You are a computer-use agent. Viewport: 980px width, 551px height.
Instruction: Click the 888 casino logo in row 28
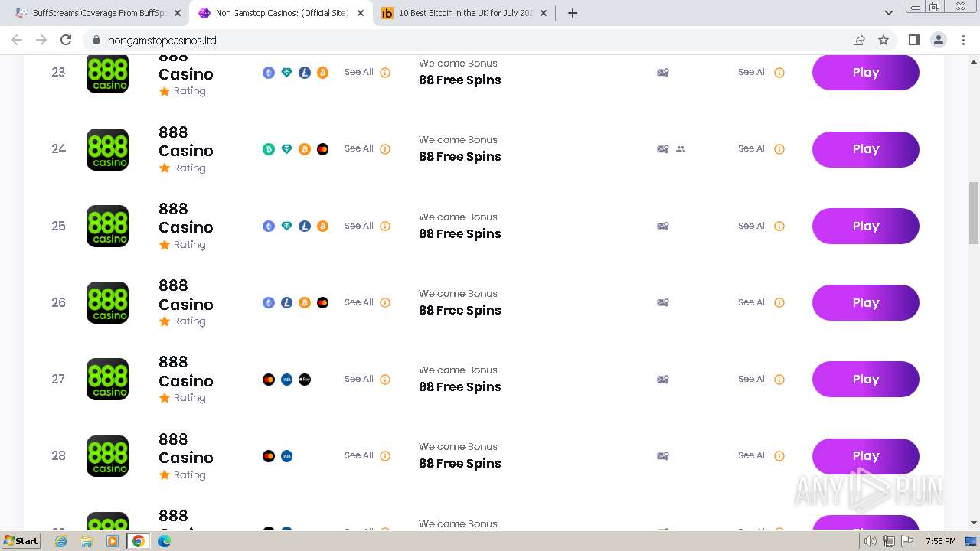[107, 456]
